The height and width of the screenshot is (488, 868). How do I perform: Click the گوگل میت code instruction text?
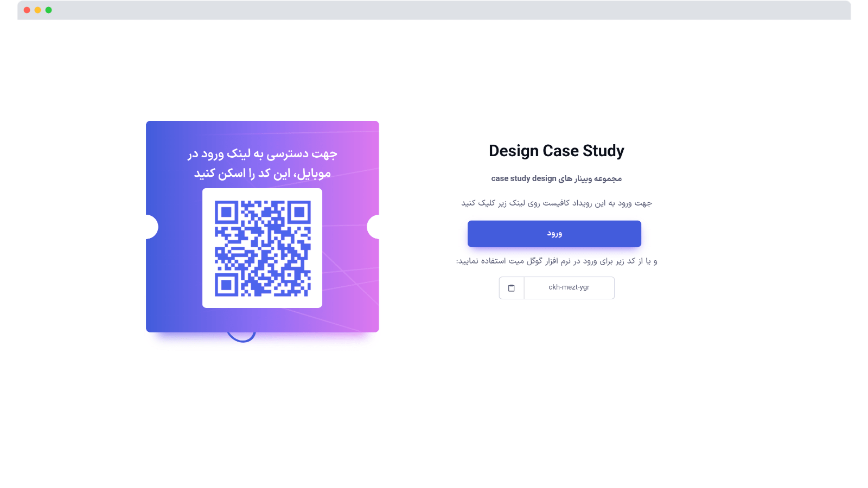(x=556, y=261)
